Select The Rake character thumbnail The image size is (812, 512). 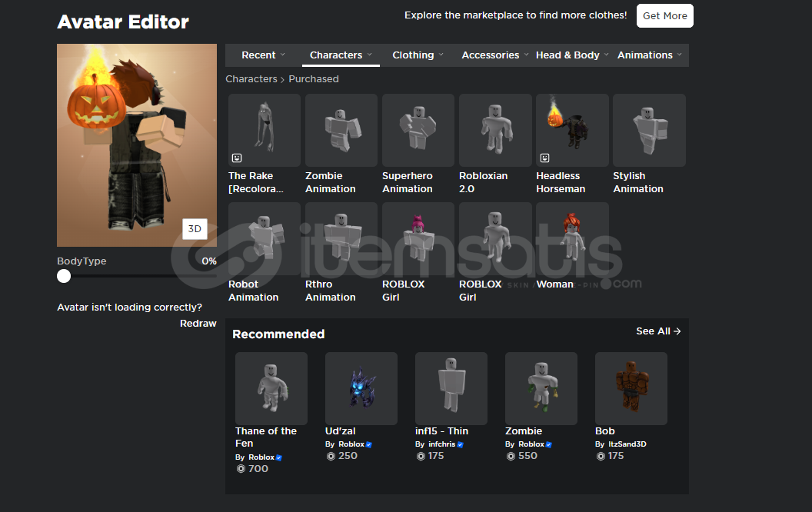pyautogui.click(x=264, y=130)
